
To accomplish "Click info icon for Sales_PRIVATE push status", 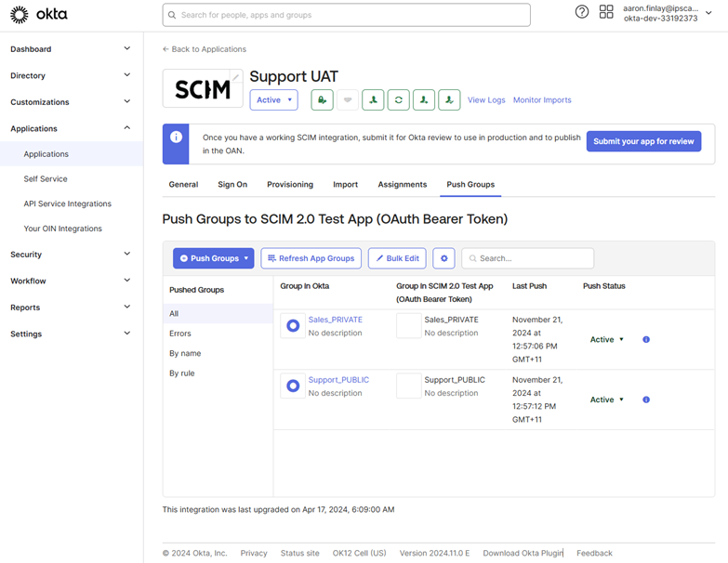I will [646, 340].
